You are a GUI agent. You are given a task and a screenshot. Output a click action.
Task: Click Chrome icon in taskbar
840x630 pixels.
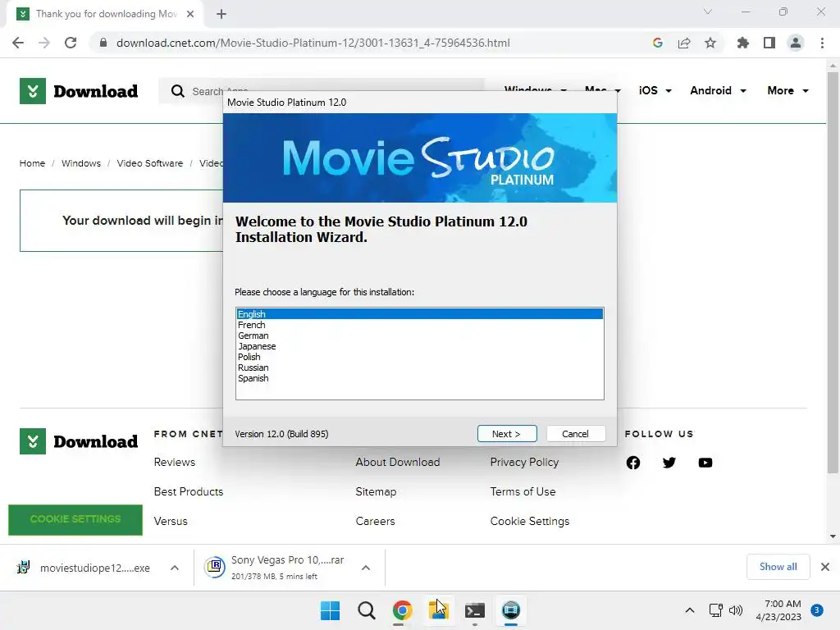tap(402, 610)
